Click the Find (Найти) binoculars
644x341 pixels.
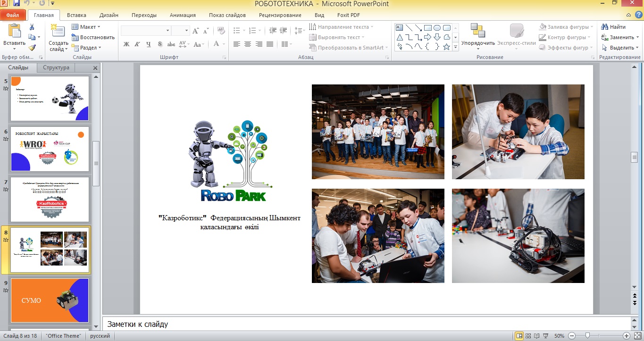click(604, 27)
